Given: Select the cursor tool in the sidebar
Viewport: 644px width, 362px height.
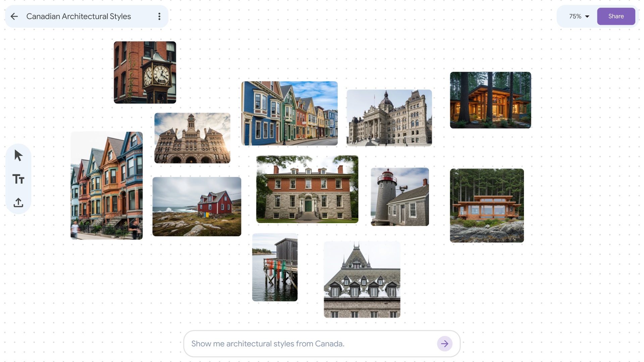Looking at the screenshot, I should (x=18, y=155).
